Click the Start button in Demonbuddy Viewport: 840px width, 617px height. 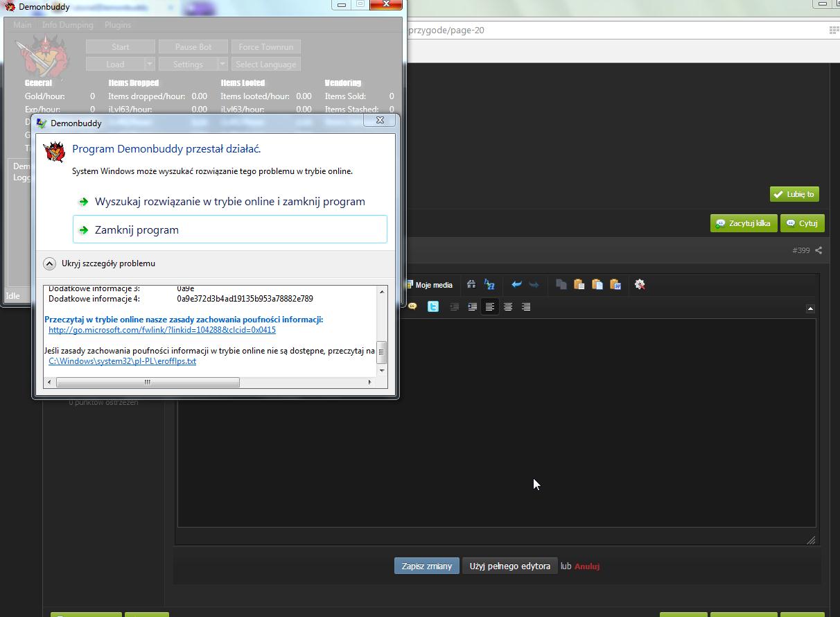[x=121, y=46]
